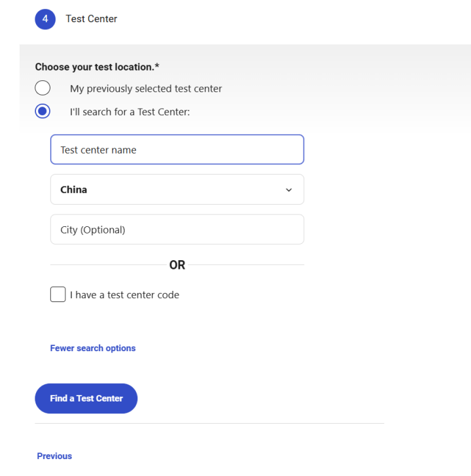Click the step 4 circle icon

coord(45,19)
